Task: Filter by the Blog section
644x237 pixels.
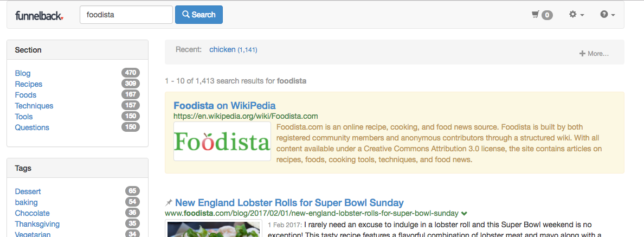Action: click(x=23, y=73)
